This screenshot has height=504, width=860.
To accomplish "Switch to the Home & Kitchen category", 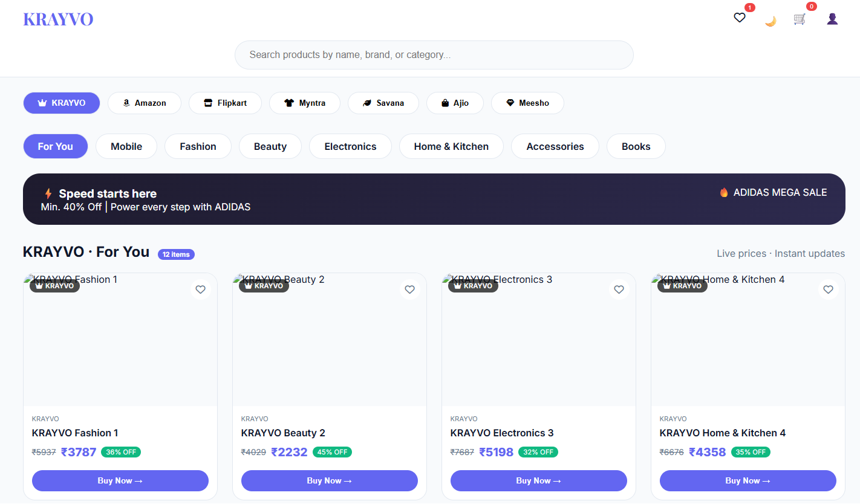I will click(451, 146).
